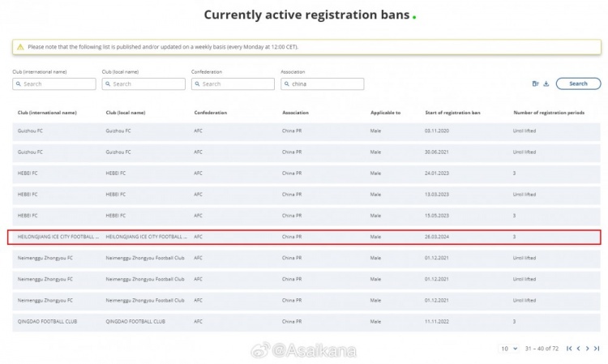The image size is (608, 364).
Task: Click the Applicable to column header
Action: pos(385,113)
